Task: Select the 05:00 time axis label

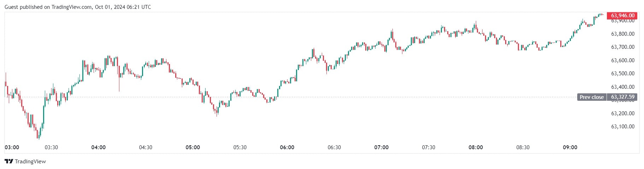Action: 193,147
